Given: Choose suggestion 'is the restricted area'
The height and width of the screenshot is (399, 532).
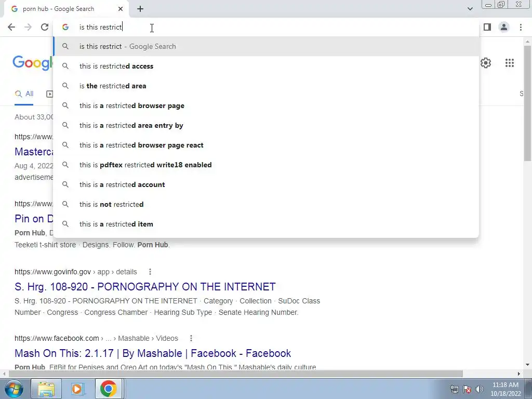Looking at the screenshot, I should pos(266,86).
